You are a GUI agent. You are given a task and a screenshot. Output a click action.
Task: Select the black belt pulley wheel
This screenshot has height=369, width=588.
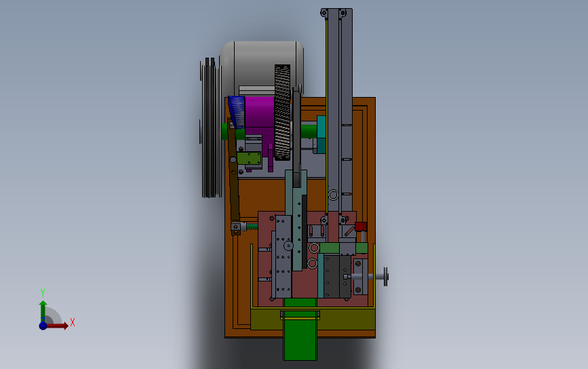pyautogui.click(x=210, y=128)
